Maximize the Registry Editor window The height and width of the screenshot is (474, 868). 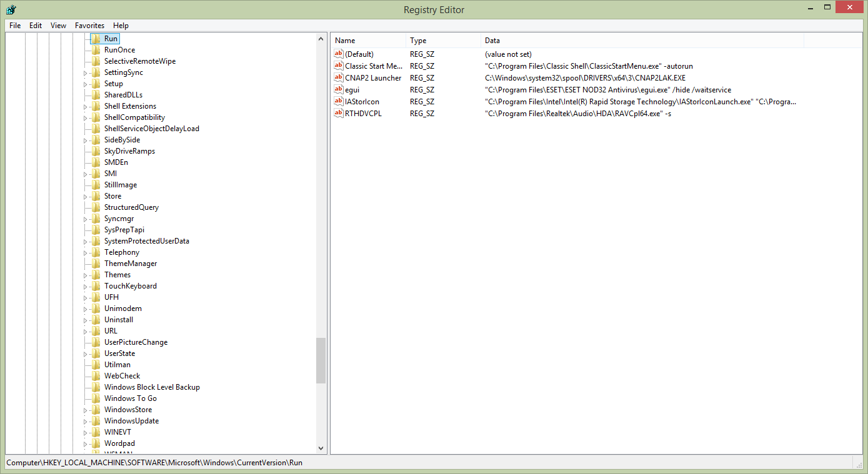click(827, 7)
